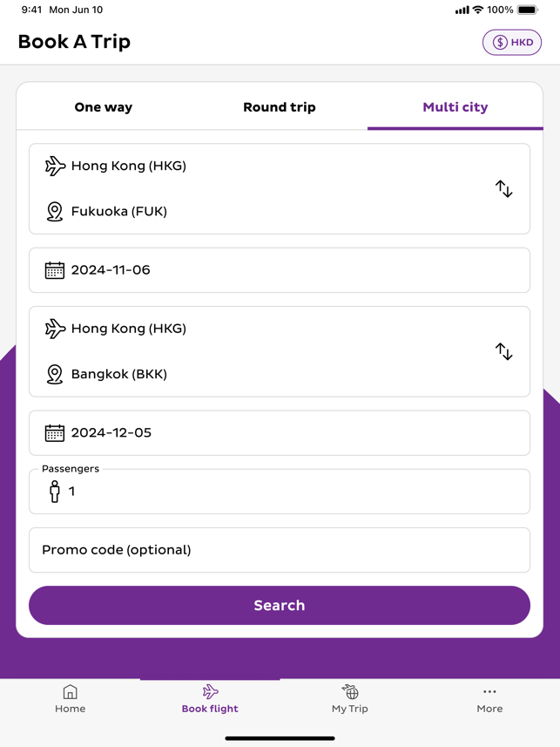Tap the passenger person icon
The height and width of the screenshot is (747, 560).
55,492
